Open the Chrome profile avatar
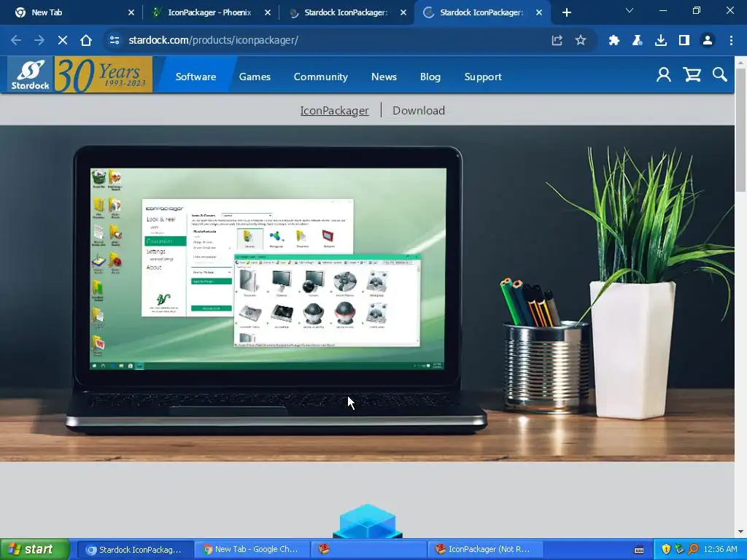Screen dimensions: 747x560 (x=708, y=41)
